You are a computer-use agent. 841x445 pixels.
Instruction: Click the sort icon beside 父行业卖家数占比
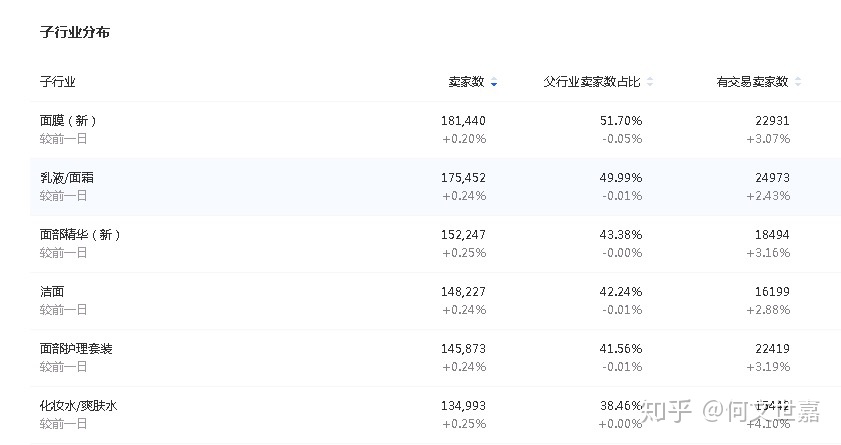[x=650, y=82]
